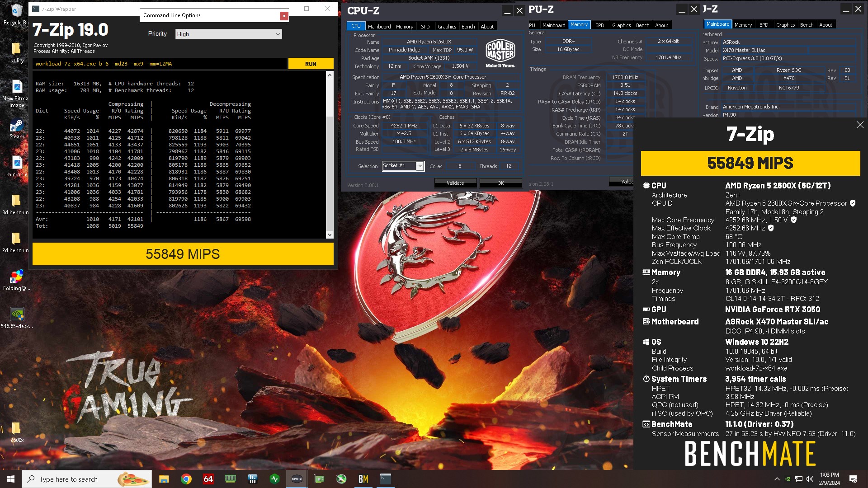Image resolution: width=868 pixels, height=488 pixels.
Task: Select highlighted Mainboard tab in third CPU-Z window
Action: (717, 24)
